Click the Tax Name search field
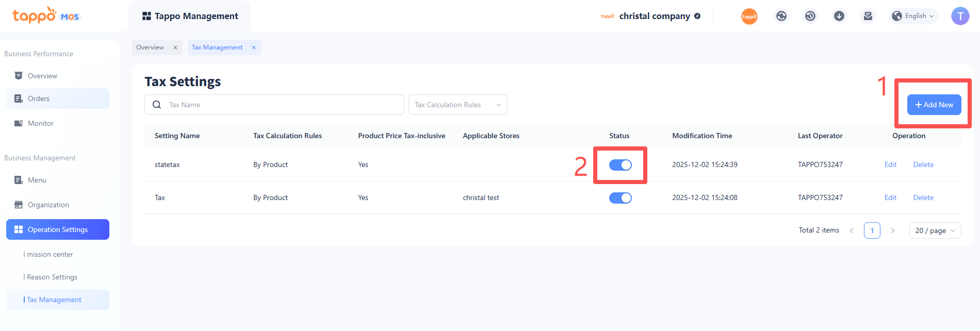The width and height of the screenshot is (980, 331). (284, 105)
